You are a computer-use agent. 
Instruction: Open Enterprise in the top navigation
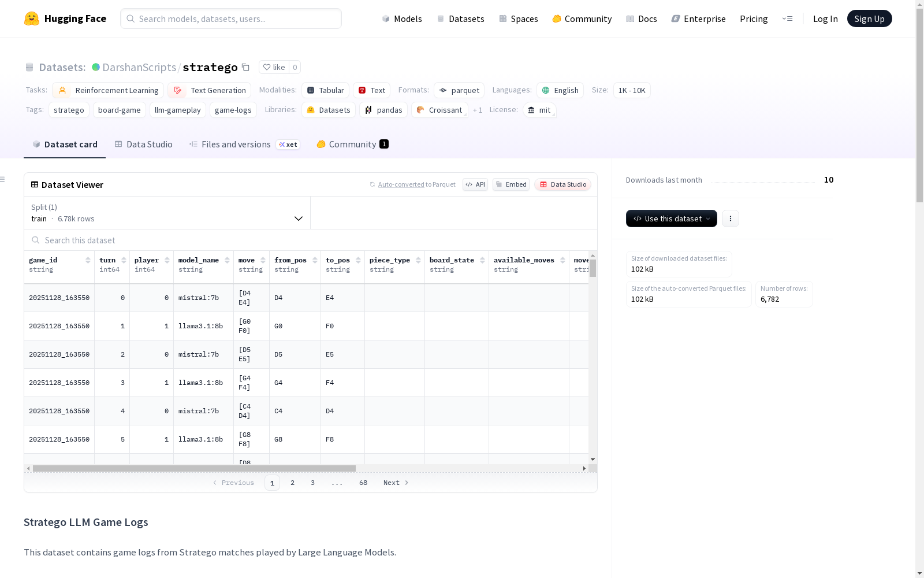pos(699,18)
